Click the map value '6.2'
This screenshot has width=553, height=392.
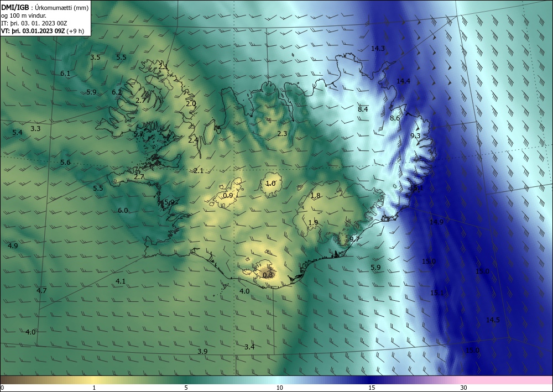coord(117,92)
